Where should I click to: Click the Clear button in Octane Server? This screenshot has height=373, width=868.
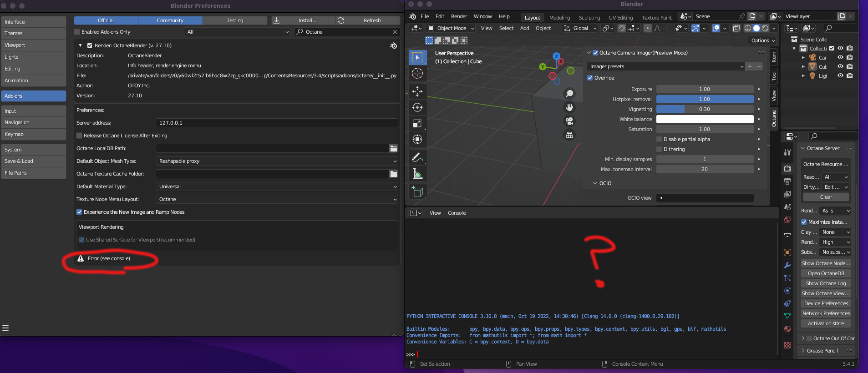point(826,197)
